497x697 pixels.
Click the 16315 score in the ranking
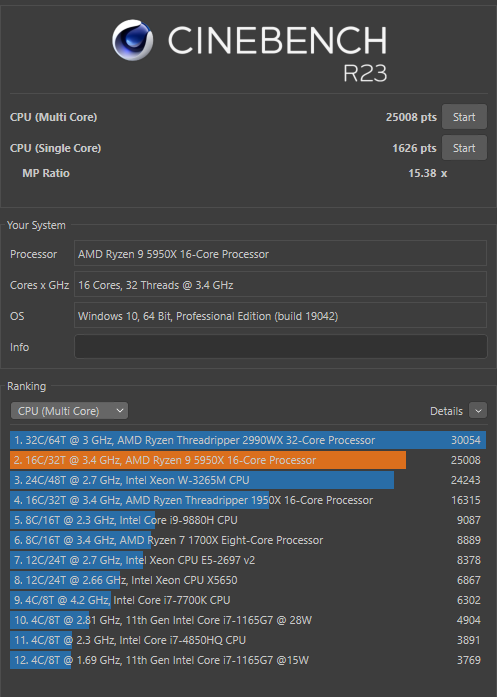click(x=466, y=500)
